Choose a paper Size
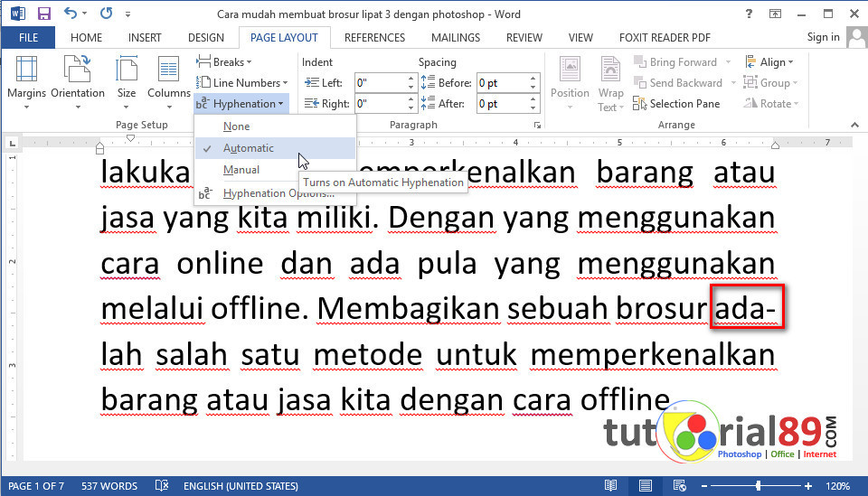The width and height of the screenshot is (868, 496). [x=127, y=83]
